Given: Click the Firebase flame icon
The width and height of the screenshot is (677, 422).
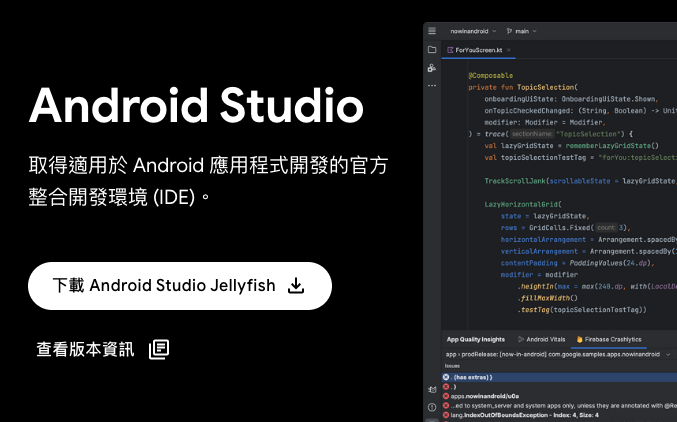Looking at the screenshot, I should pyautogui.click(x=579, y=340).
